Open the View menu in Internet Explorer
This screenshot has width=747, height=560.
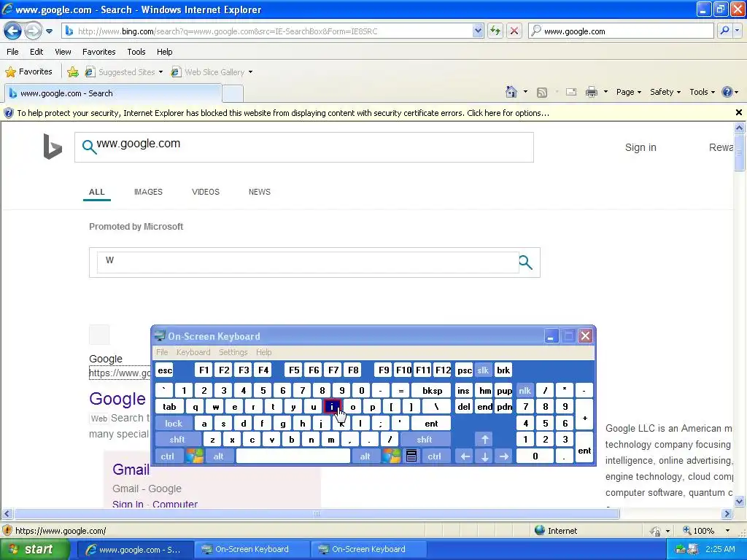(x=63, y=52)
